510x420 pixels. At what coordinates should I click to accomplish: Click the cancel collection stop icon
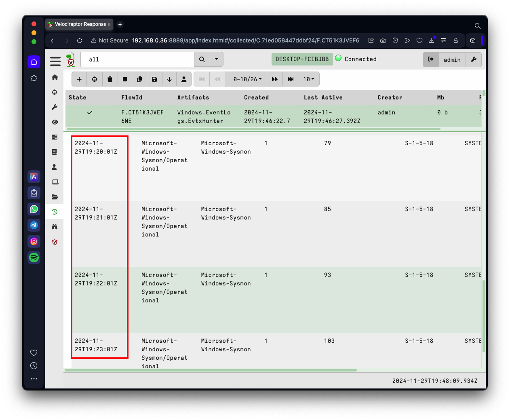pos(125,79)
